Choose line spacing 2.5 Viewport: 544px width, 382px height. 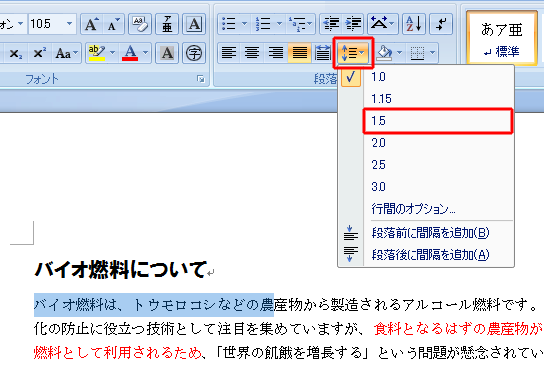click(426, 165)
